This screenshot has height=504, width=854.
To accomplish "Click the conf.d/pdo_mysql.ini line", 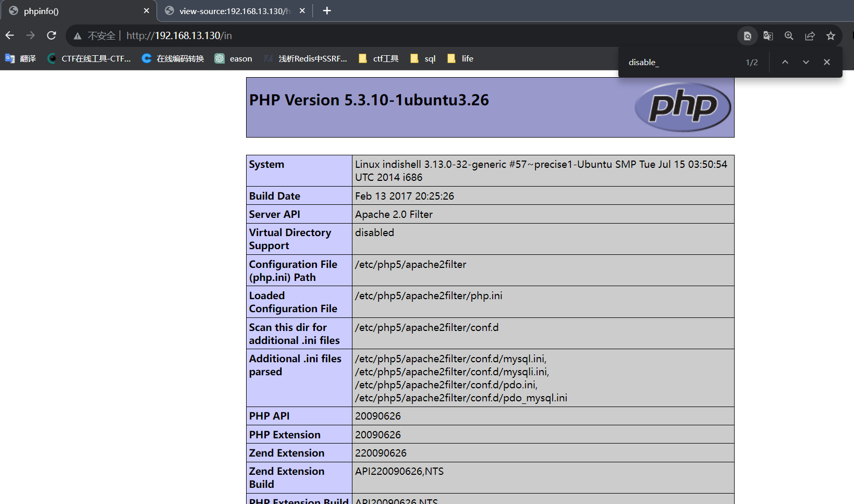I will click(461, 398).
